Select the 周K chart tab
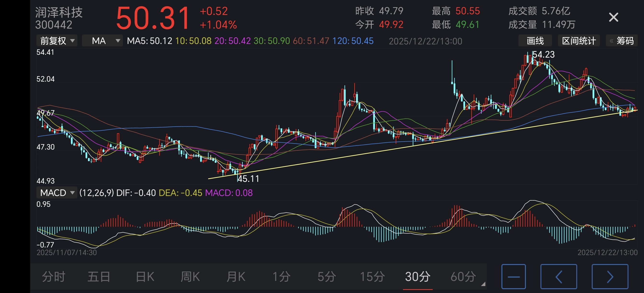Screen dimensions: 644x293 (x=190, y=276)
